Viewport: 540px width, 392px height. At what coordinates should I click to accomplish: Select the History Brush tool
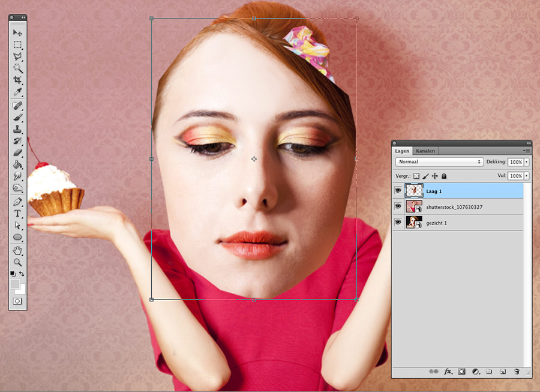click(17, 141)
